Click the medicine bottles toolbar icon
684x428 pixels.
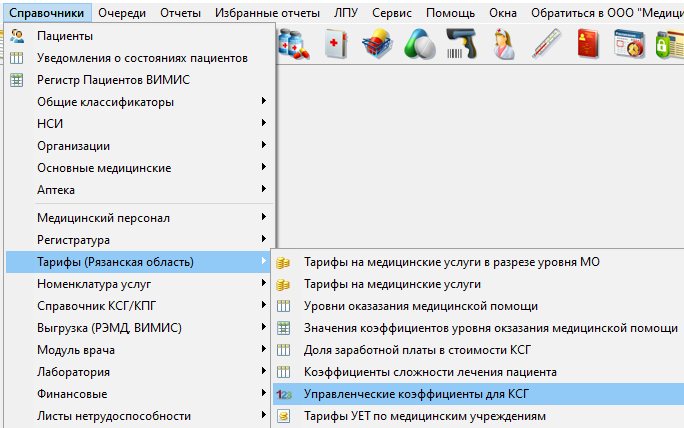click(x=294, y=44)
